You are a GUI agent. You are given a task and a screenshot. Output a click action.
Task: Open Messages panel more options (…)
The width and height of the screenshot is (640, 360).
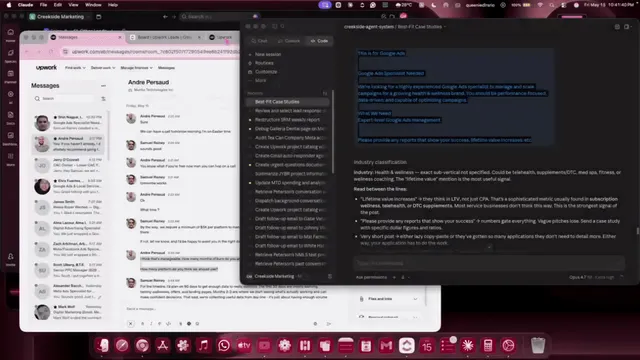tap(103, 86)
